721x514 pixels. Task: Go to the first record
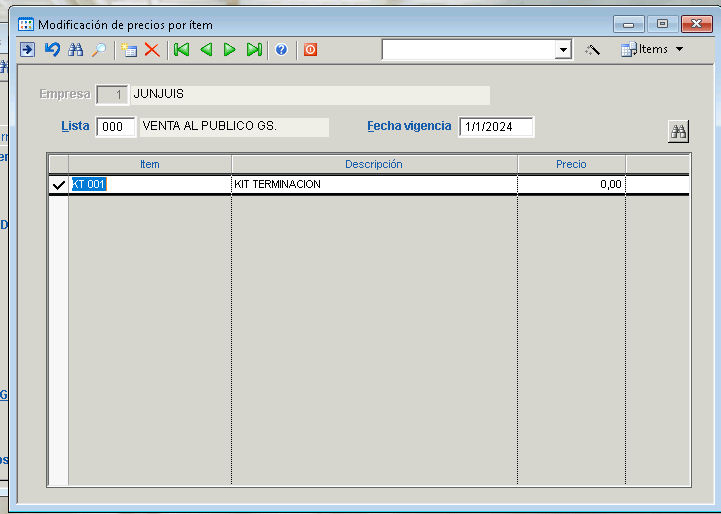pos(181,49)
